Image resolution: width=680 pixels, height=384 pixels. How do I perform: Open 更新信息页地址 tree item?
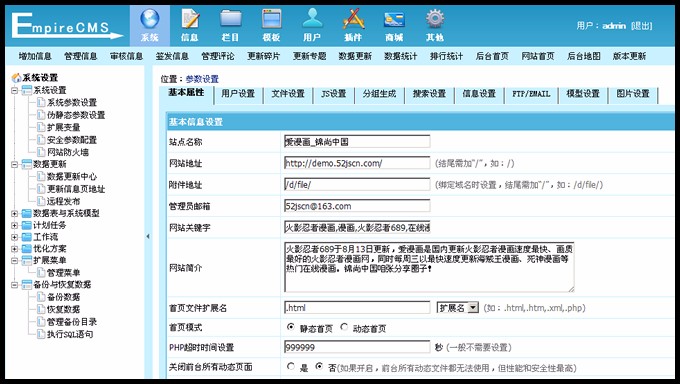pyautogui.click(x=76, y=189)
